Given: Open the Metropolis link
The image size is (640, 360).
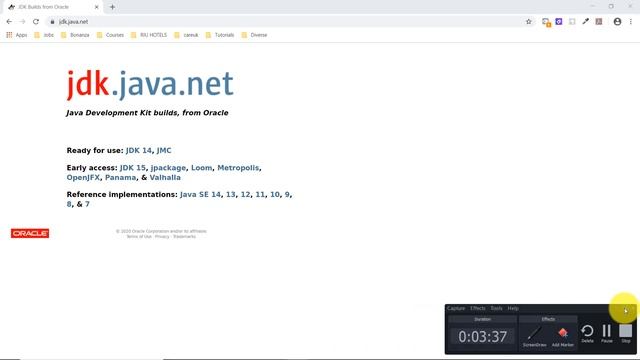Looking at the screenshot, I should 238,168.
